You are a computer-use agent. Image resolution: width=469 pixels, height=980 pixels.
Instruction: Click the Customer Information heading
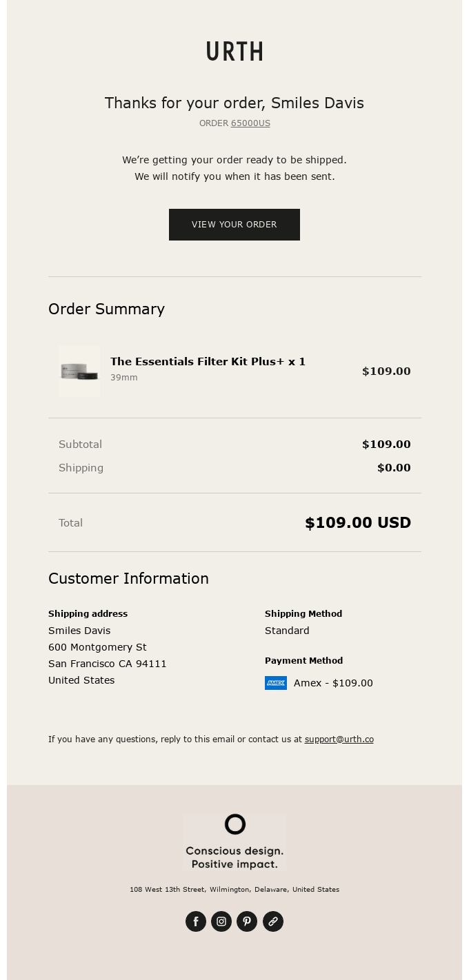click(128, 578)
